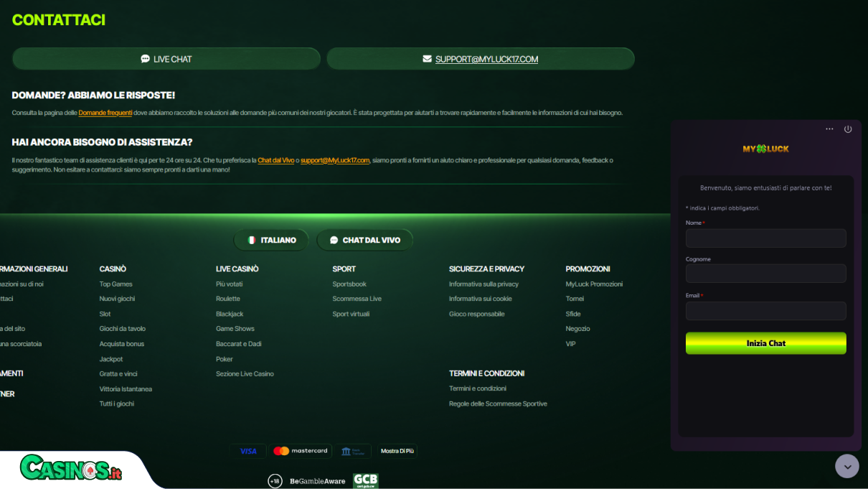Open Gioco responsabile link
Screen dimensions: 868x489
click(476, 314)
